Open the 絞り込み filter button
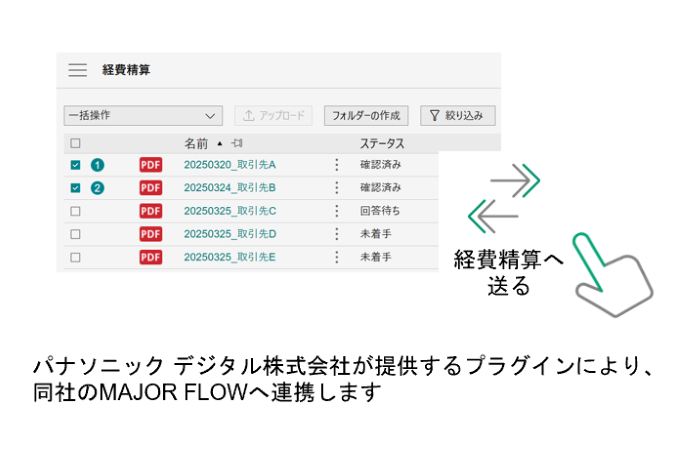The image size is (686, 454). pos(458,116)
